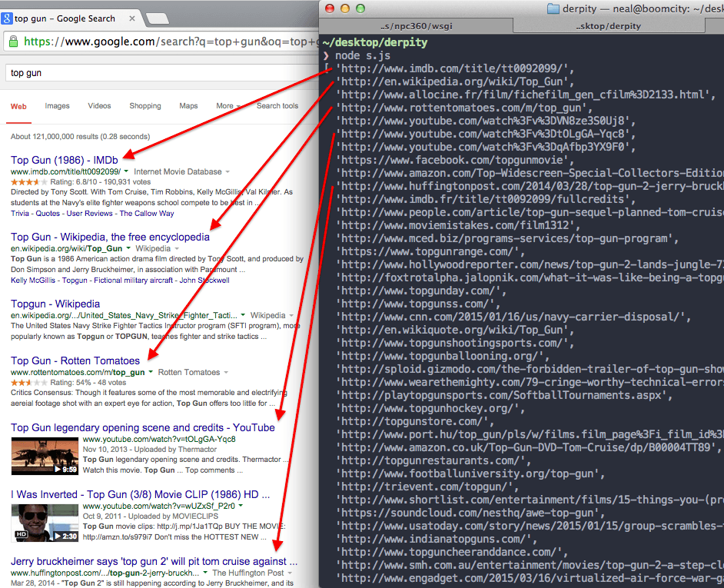Open 'The Callow Way' sitelink

[147, 214]
